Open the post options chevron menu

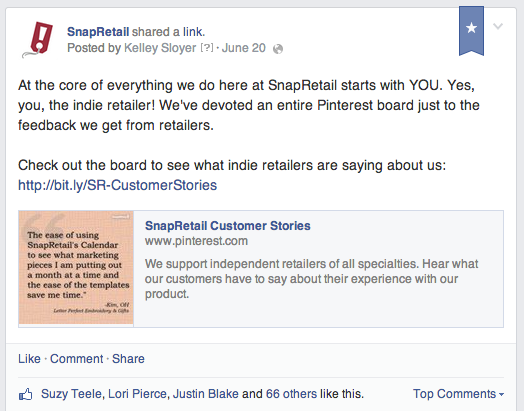pyautogui.click(x=498, y=26)
